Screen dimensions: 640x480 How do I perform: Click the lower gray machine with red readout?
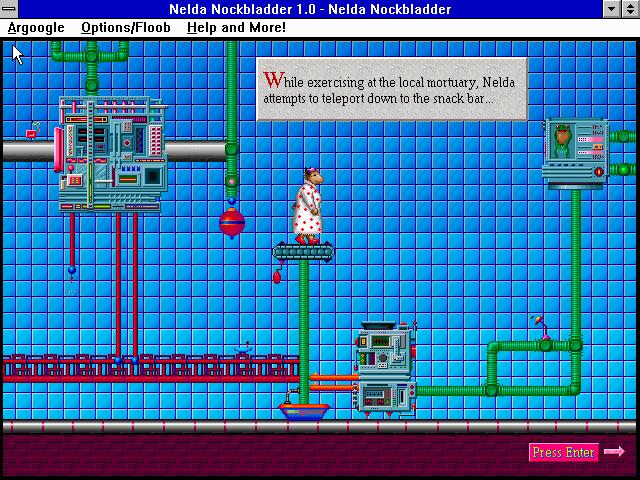[x=385, y=397]
